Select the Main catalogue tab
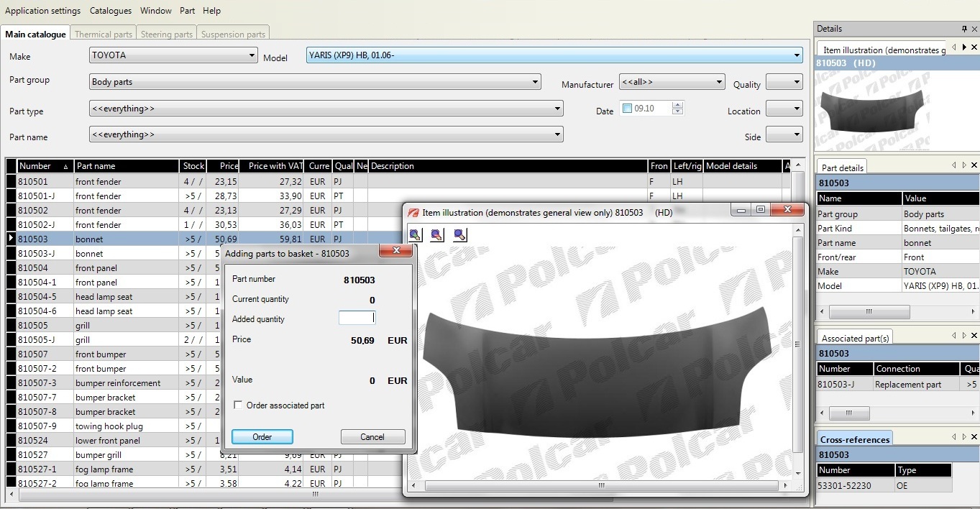Image resolution: width=980 pixels, height=509 pixels. tap(35, 34)
